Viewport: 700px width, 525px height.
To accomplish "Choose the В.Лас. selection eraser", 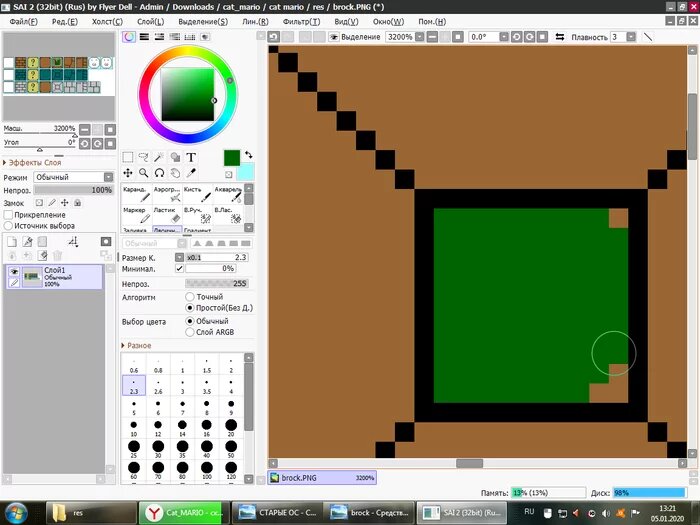I will [228, 215].
